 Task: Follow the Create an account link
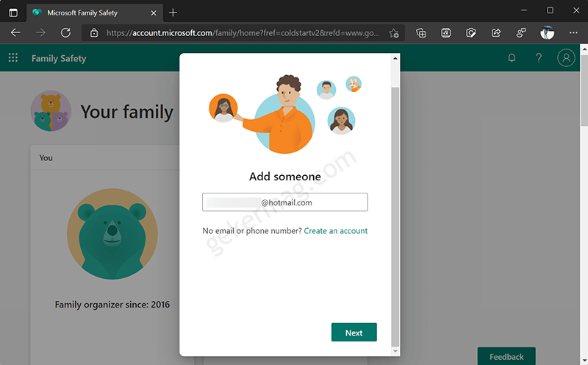336,230
